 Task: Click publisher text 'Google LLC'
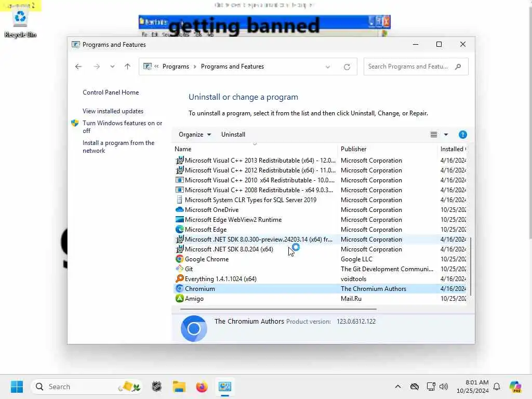(356, 259)
